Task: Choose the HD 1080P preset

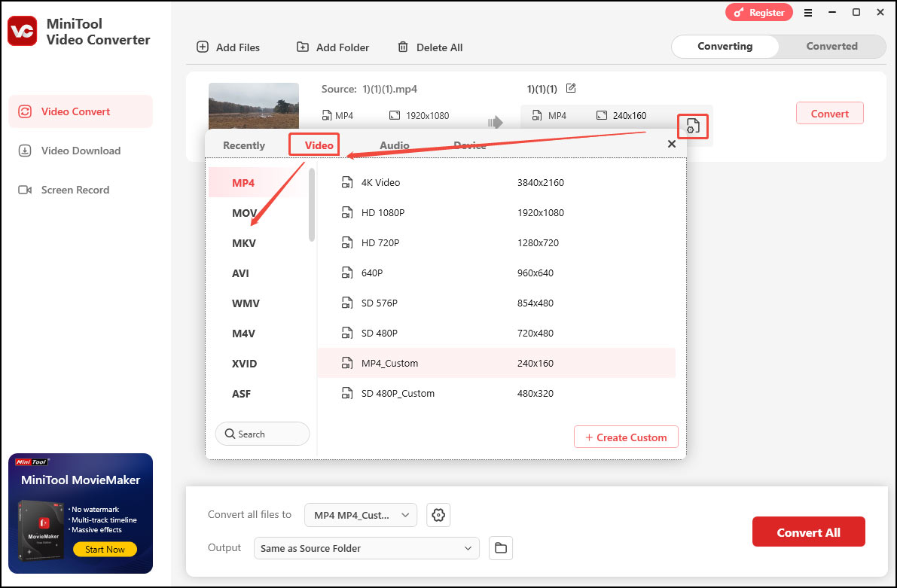Action: coord(496,213)
